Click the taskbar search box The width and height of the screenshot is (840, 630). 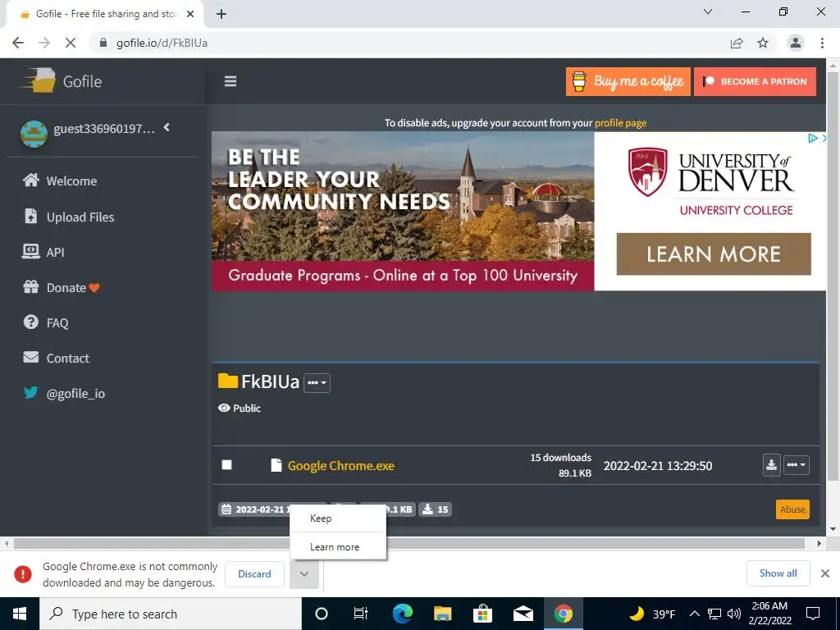171,614
